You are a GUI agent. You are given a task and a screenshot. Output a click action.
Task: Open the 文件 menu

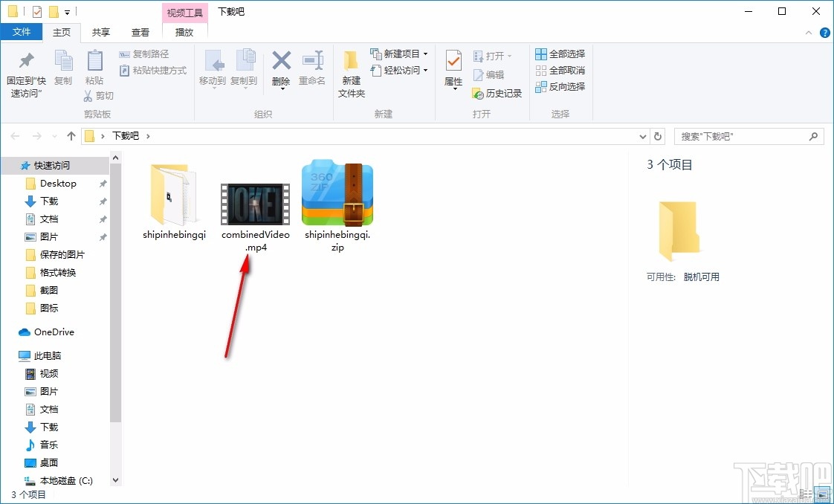(22, 32)
